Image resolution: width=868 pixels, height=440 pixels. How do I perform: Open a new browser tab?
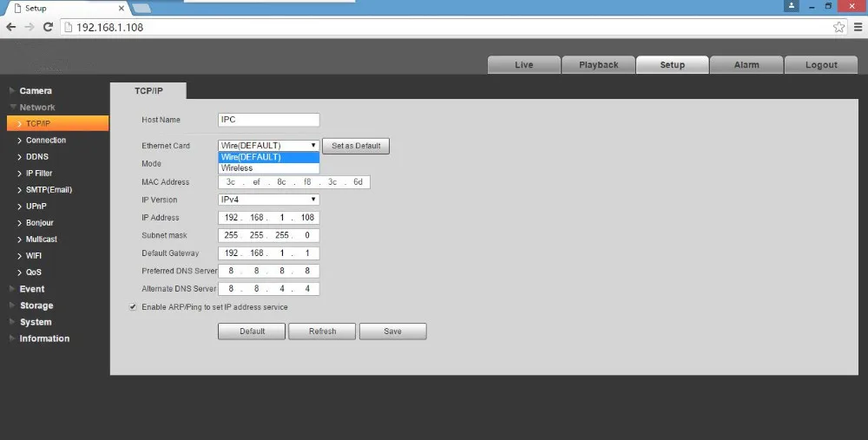[141, 9]
